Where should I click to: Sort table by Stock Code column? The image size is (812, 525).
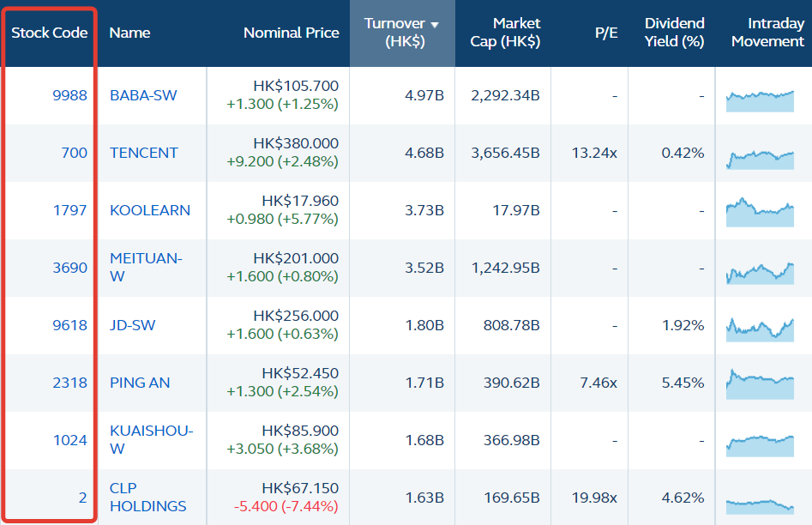(49, 33)
